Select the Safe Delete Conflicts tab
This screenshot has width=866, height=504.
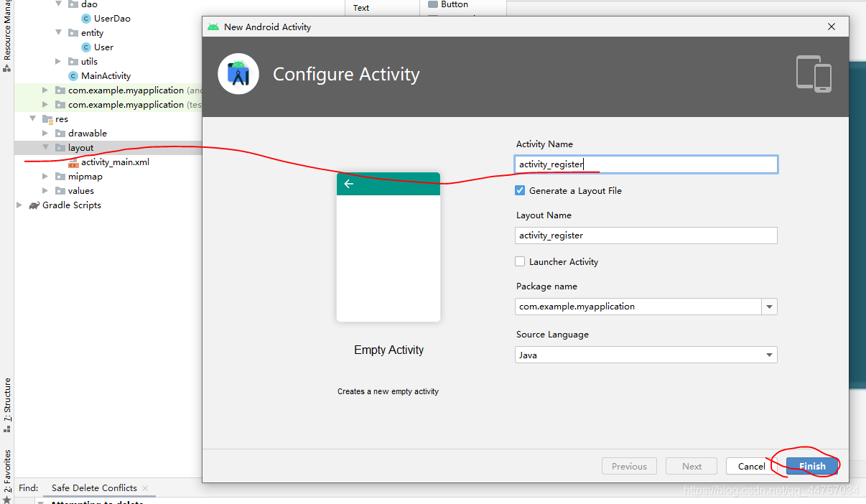[93, 487]
